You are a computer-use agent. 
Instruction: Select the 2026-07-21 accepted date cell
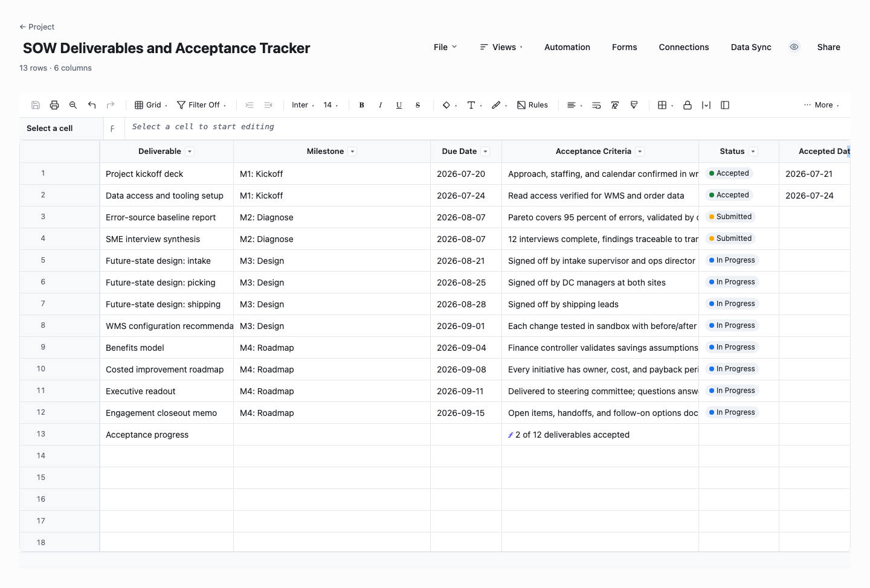tap(814, 174)
